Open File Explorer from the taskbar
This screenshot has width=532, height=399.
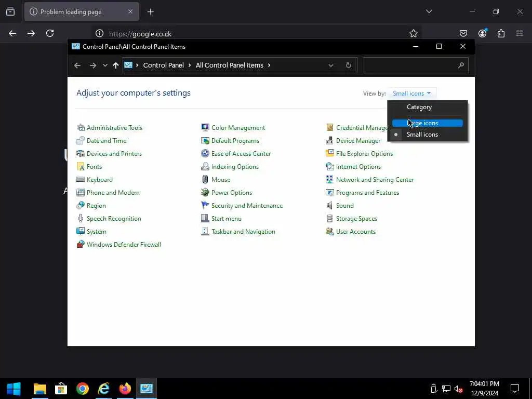pyautogui.click(x=39, y=389)
